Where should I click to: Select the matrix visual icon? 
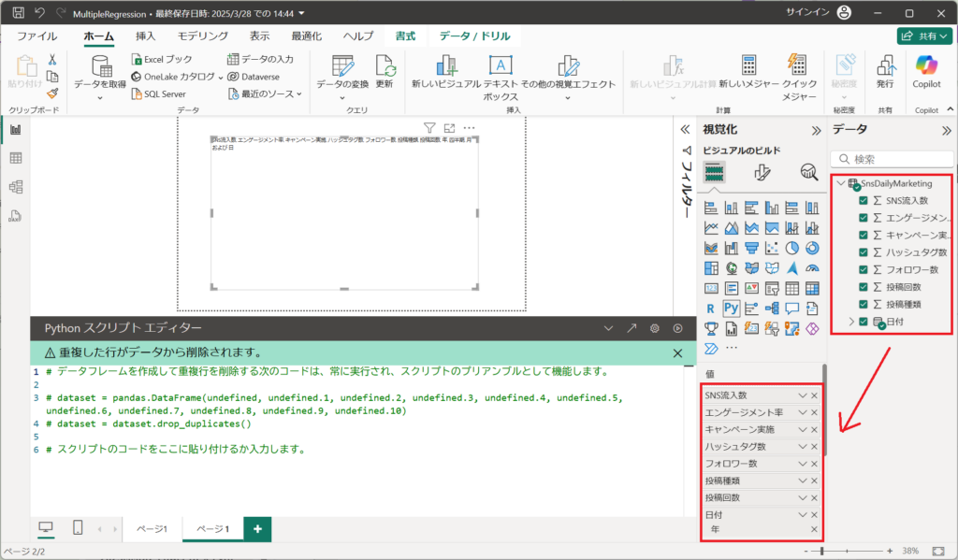pyautogui.click(x=812, y=288)
